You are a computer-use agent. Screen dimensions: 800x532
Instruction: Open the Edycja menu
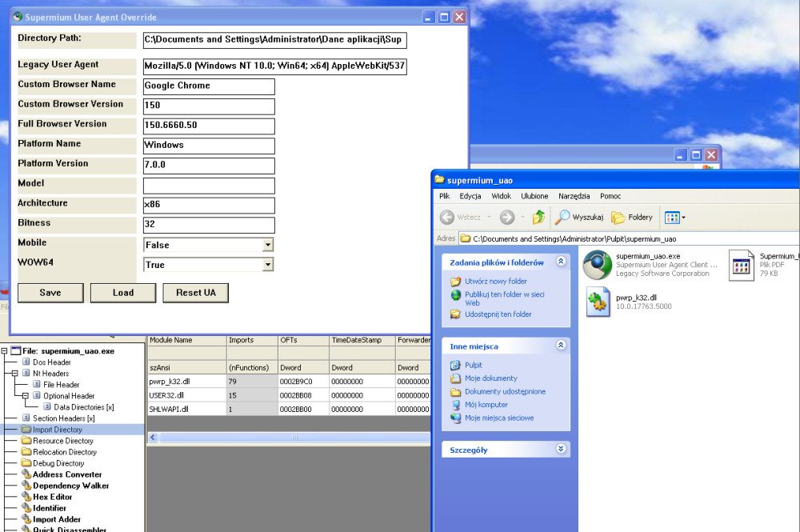click(470, 196)
